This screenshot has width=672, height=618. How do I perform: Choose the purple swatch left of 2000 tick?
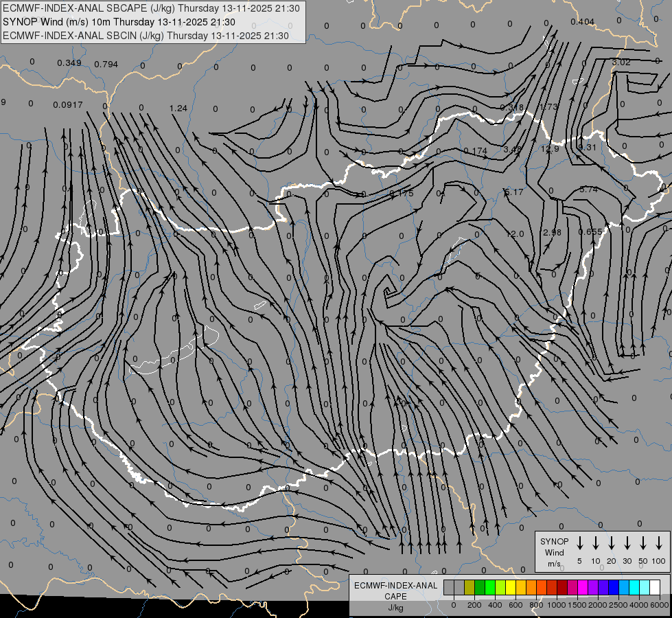(592, 587)
